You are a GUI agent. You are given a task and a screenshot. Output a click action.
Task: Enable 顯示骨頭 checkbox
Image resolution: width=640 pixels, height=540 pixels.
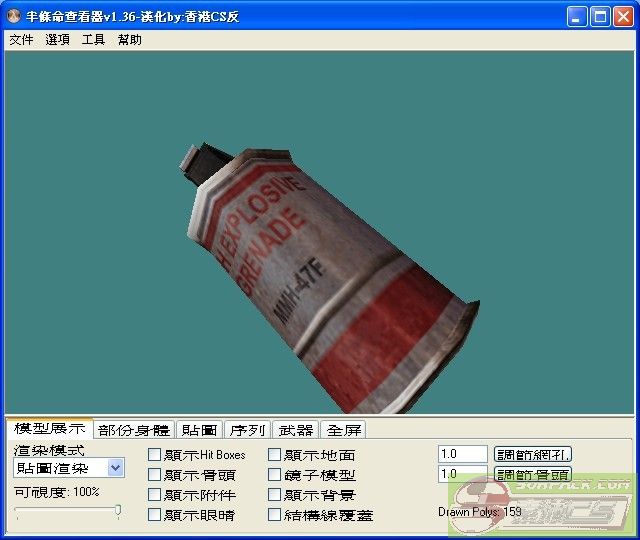154,474
